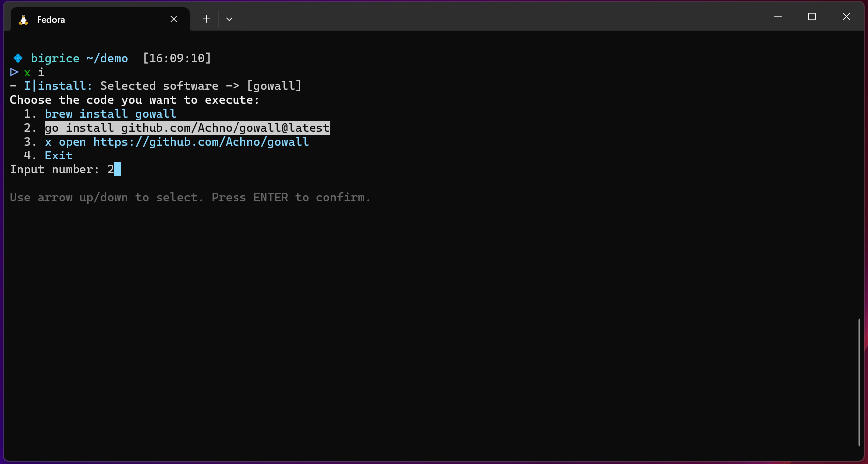
Task: Maximize the terminal window
Action: (x=812, y=17)
